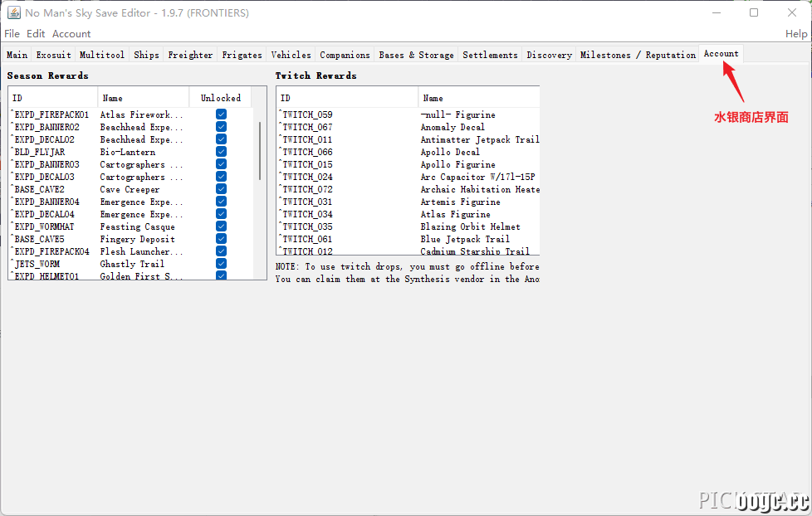Click the save editor app icon in title bar

[14, 12]
